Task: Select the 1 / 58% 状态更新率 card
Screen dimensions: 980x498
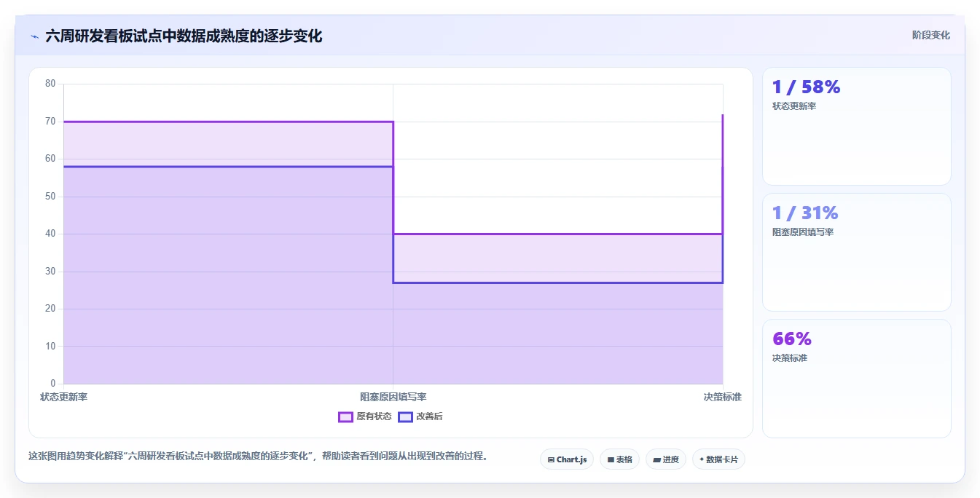Action: [857, 126]
